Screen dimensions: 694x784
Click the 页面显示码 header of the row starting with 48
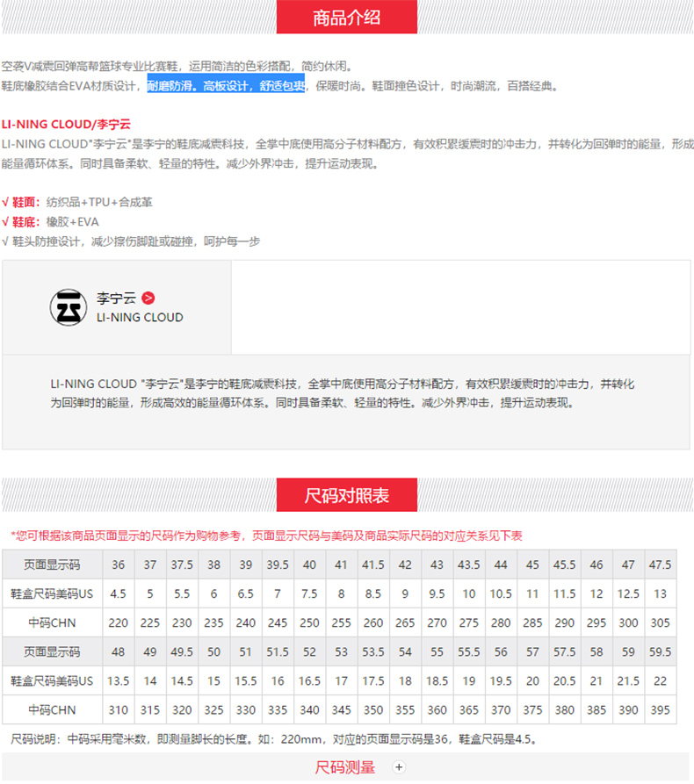[52, 651]
